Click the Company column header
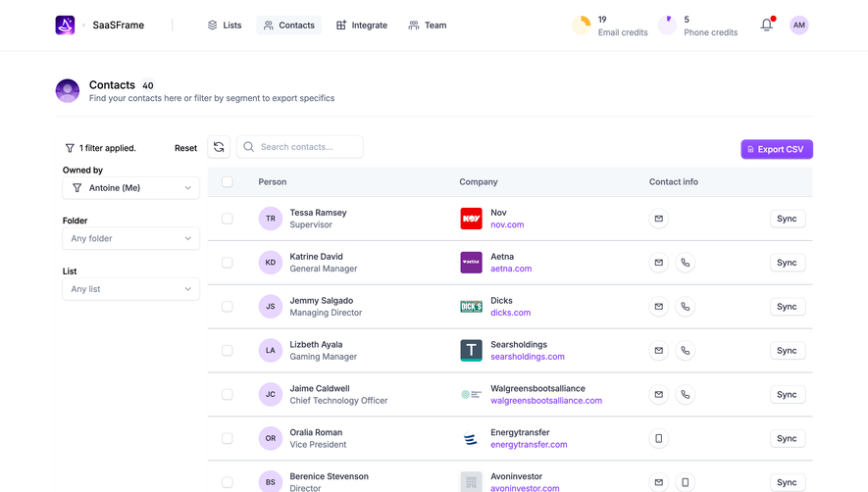The width and height of the screenshot is (868, 492). point(479,181)
